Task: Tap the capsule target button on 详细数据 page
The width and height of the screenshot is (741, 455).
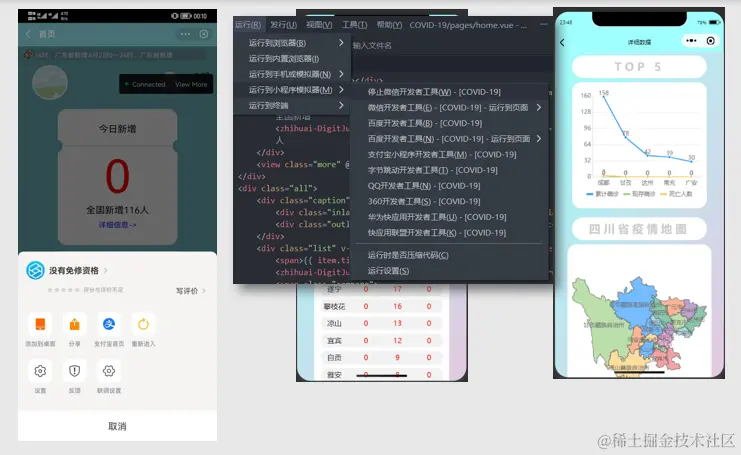Action: coord(710,41)
